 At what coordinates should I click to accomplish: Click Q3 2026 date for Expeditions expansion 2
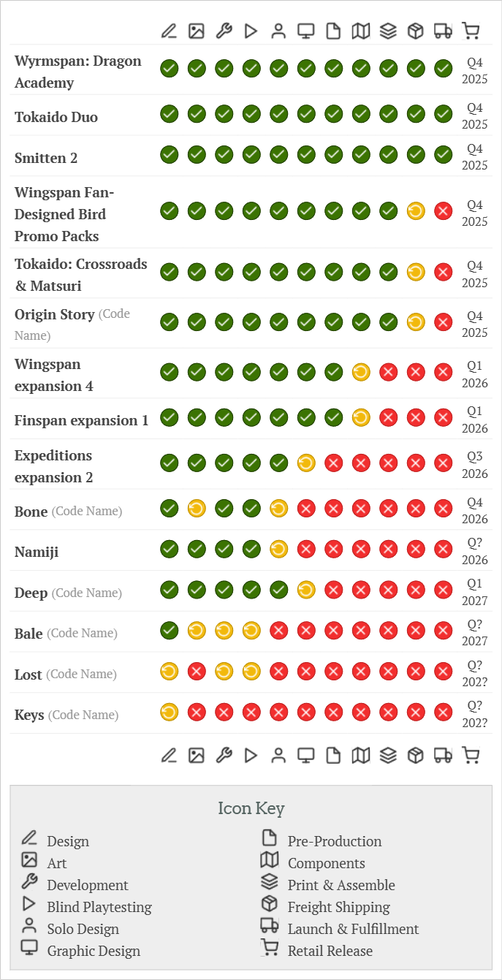coord(475,465)
